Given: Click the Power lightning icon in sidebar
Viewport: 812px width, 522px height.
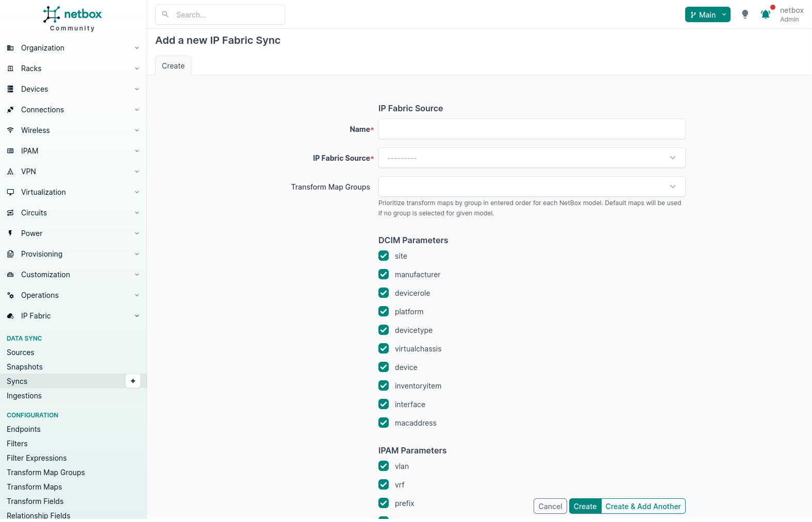Looking at the screenshot, I should tap(10, 233).
